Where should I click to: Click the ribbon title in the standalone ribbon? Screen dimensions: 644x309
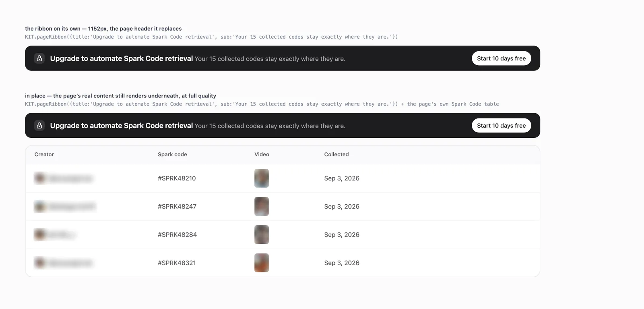pos(122,58)
